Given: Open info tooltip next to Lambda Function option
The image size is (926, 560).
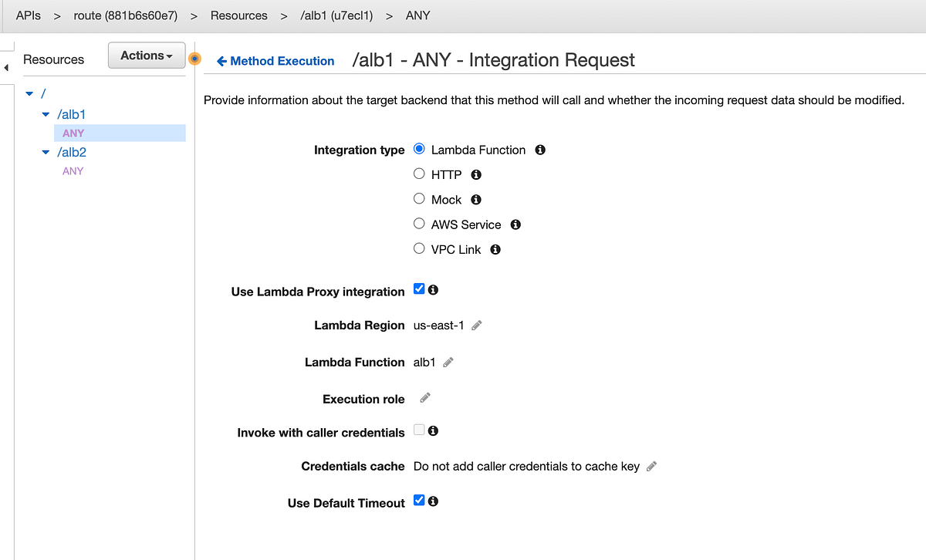Looking at the screenshot, I should [x=539, y=149].
